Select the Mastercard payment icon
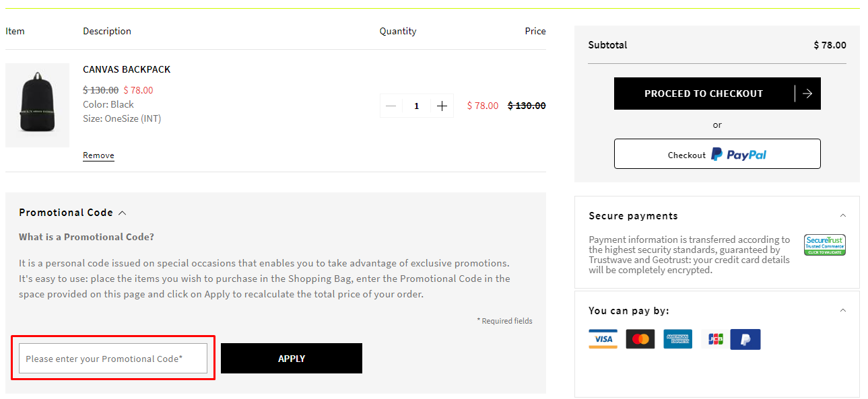This screenshot has height=399, width=868. [x=640, y=339]
